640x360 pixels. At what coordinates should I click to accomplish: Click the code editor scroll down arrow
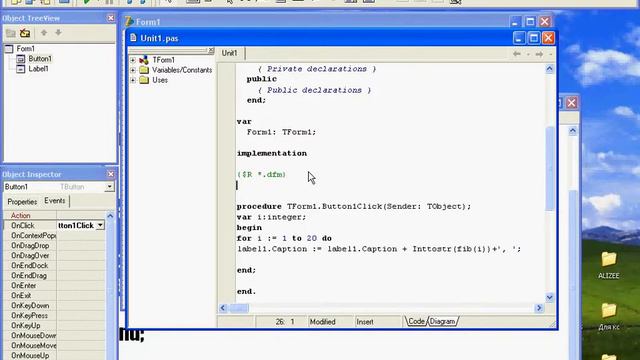[x=549, y=298]
